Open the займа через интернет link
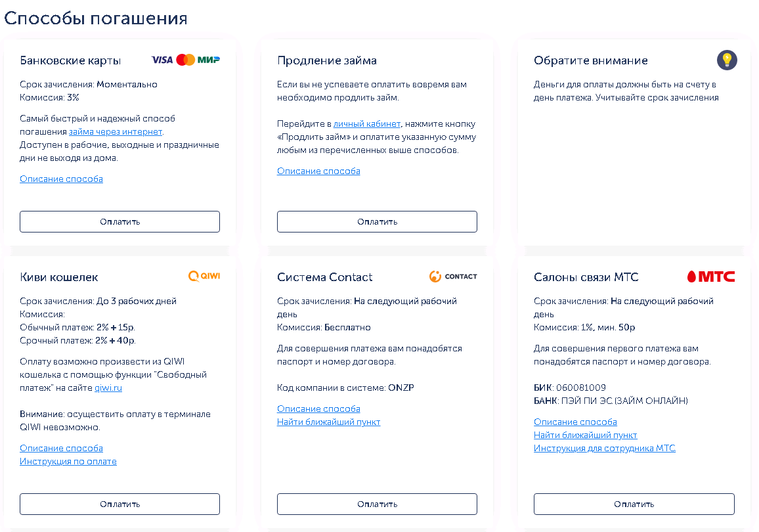Viewport: 759px width, 532px height. pyautogui.click(x=116, y=131)
